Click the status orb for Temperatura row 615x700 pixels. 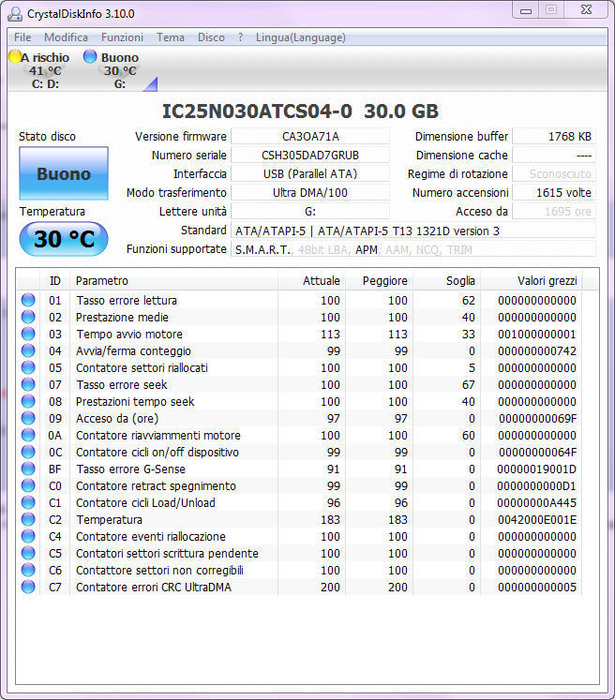click(28, 520)
